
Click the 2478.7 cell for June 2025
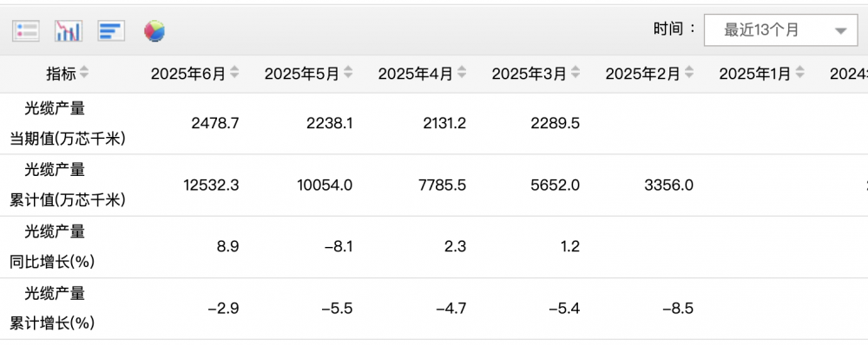click(214, 123)
